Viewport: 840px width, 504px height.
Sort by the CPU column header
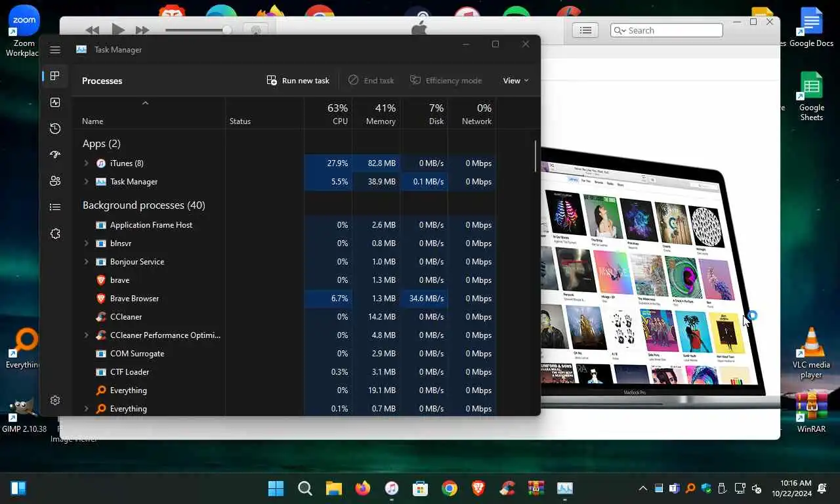coord(328,114)
